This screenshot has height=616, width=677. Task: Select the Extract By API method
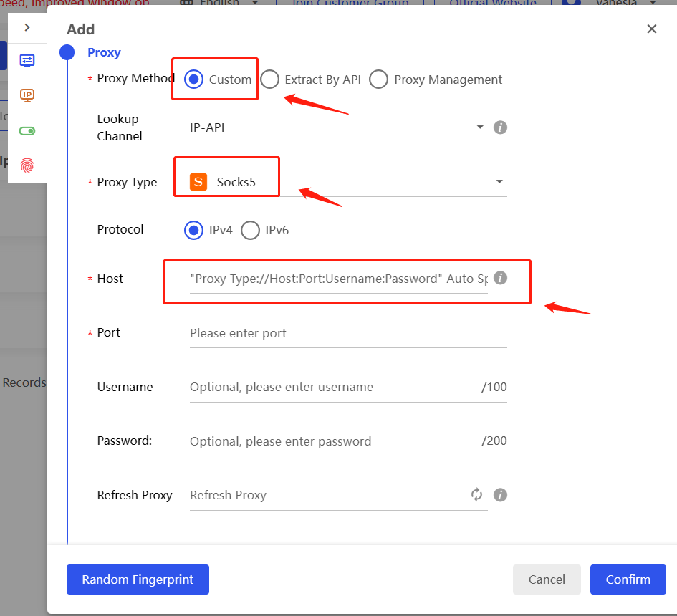click(269, 80)
